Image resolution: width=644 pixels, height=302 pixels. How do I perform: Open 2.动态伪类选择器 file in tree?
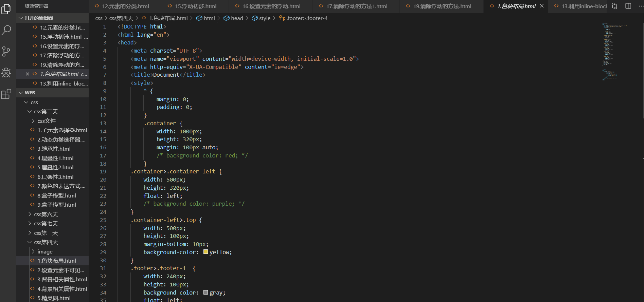click(53, 139)
